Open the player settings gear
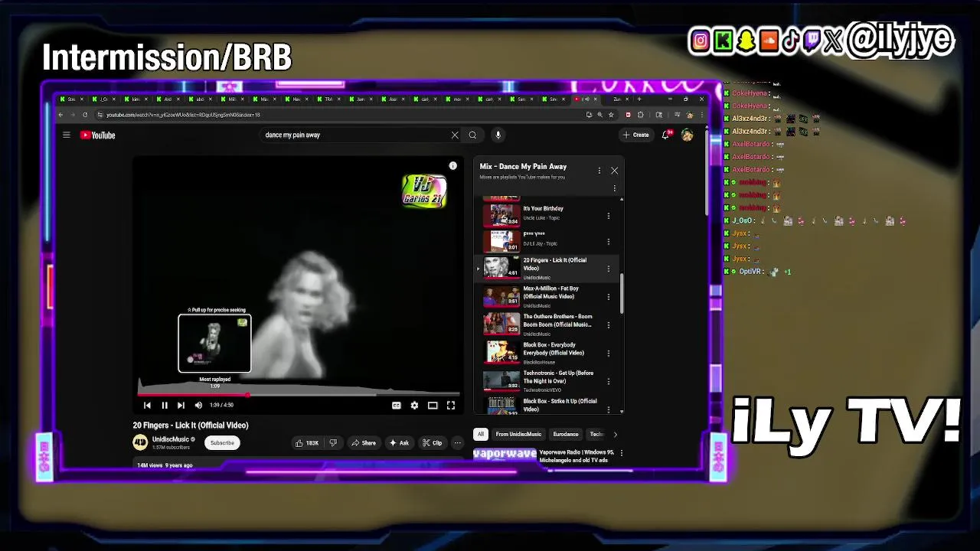980x551 pixels. [414, 406]
